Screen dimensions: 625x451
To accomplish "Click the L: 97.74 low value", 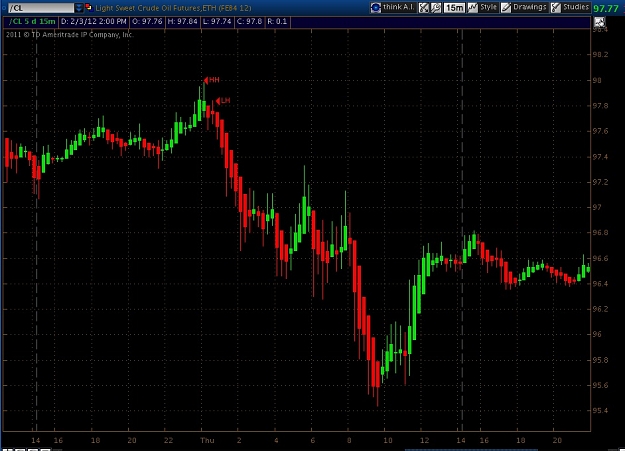I will [x=217, y=22].
